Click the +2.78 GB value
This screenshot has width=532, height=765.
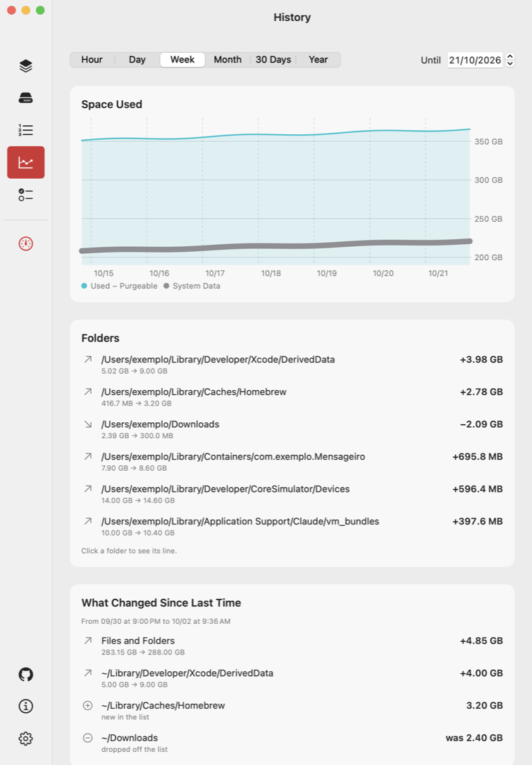click(x=481, y=392)
